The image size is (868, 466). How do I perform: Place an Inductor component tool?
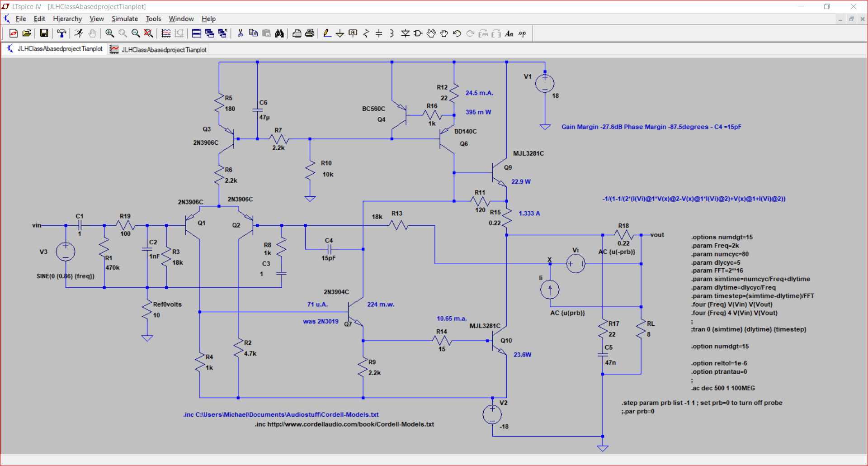[x=392, y=33]
